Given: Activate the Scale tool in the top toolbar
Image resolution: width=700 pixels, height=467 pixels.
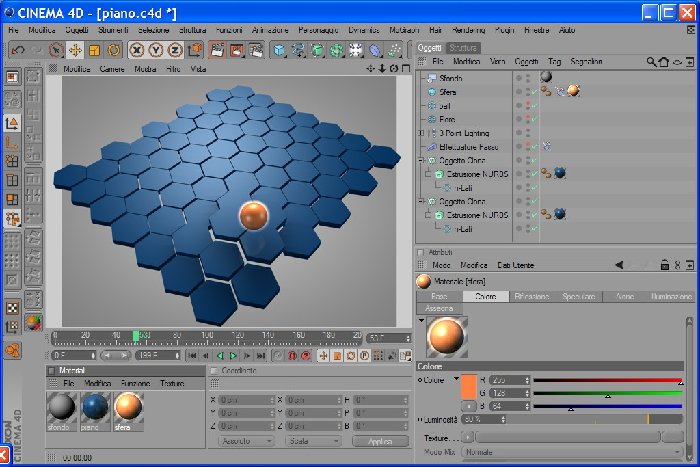Looking at the screenshot, I should click(94, 50).
